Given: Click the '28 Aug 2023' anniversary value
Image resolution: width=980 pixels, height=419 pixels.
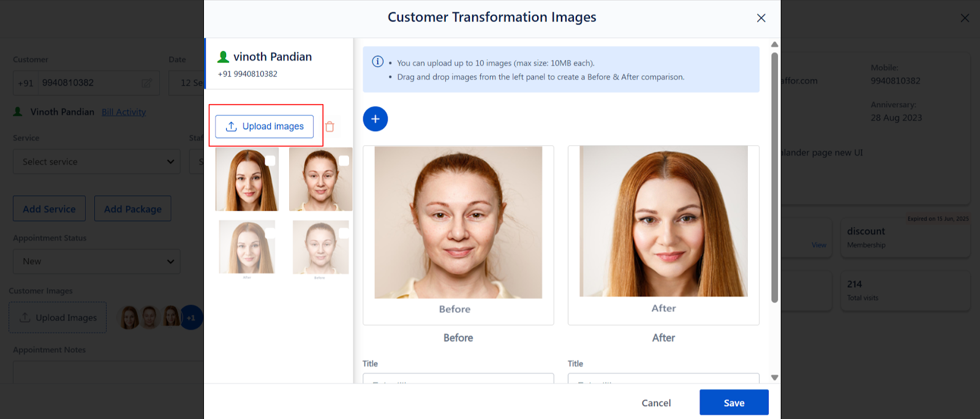Looking at the screenshot, I should (896, 118).
